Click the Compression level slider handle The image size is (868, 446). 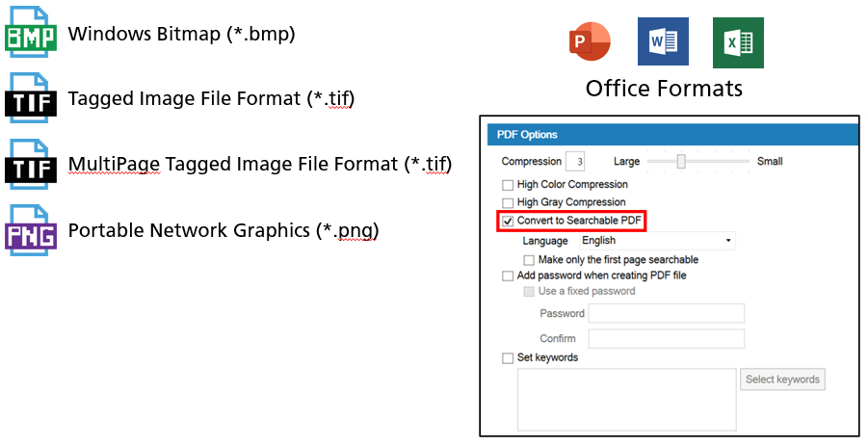tap(681, 162)
